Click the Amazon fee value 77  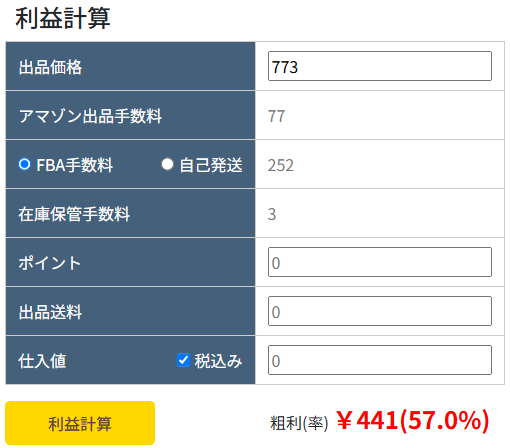(276, 116)
